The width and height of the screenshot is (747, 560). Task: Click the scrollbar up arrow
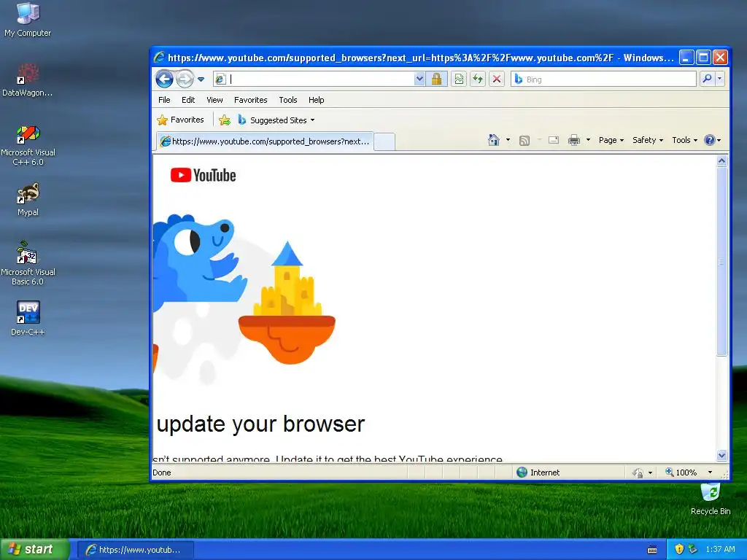(721, 161)
